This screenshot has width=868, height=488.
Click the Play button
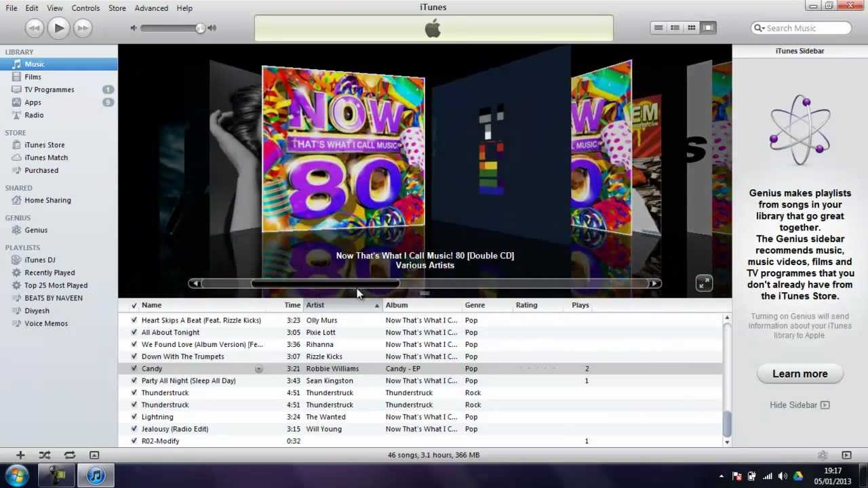(x=58, y=28)
